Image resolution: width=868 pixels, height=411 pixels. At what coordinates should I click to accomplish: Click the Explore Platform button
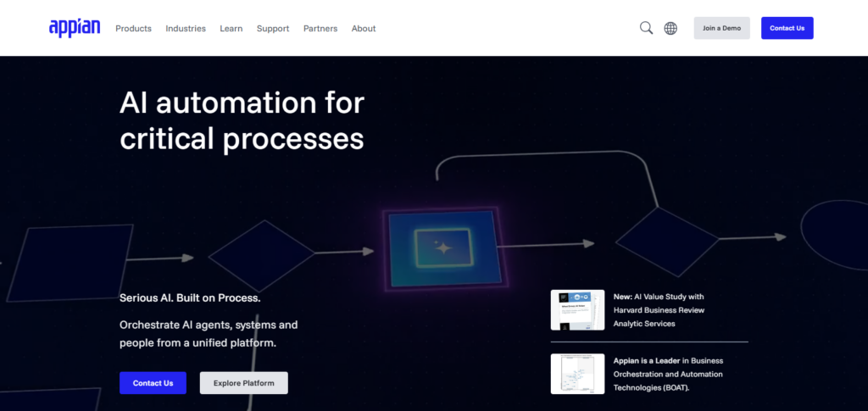[x=243, y=383]
